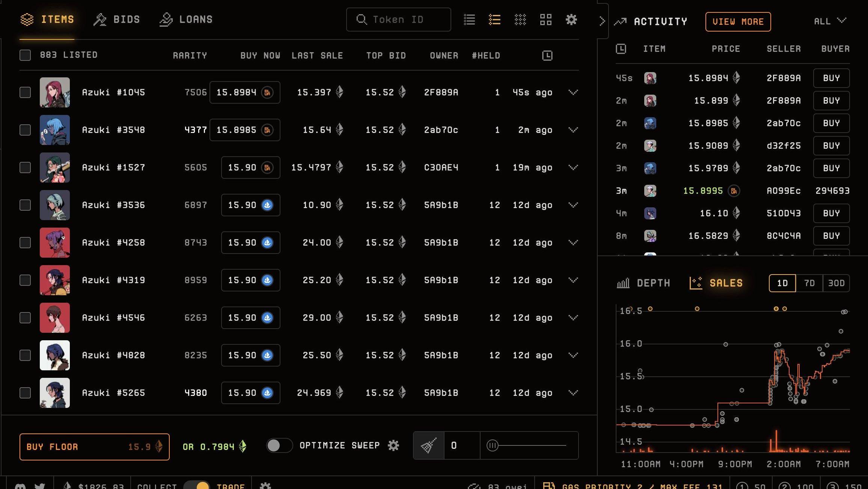Viewport: 868px width, 489px height.
Task: Select all 883 listed items checkbox
Action: click(25, 55)
